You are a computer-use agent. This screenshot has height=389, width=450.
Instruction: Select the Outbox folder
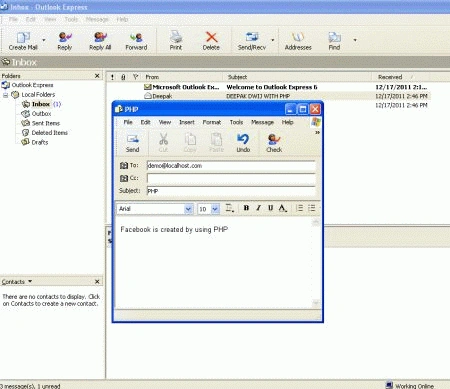41,114
